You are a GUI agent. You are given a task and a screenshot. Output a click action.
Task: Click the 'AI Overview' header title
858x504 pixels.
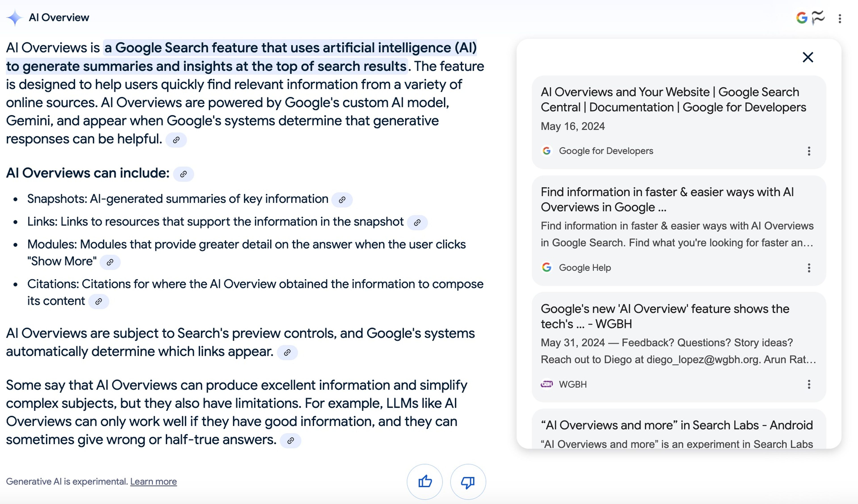59,18
